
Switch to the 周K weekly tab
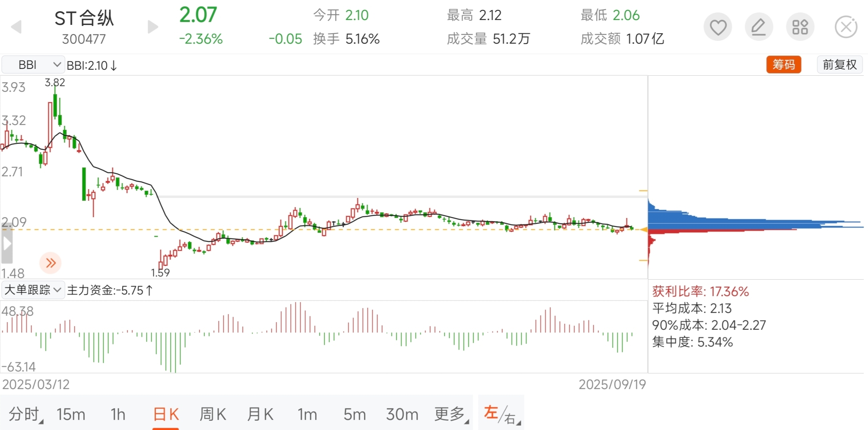pyautogui.click(x=212, y=414)
